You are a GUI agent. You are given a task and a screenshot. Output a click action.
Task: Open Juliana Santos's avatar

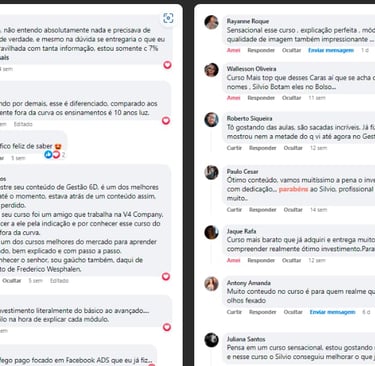(211, 340)
